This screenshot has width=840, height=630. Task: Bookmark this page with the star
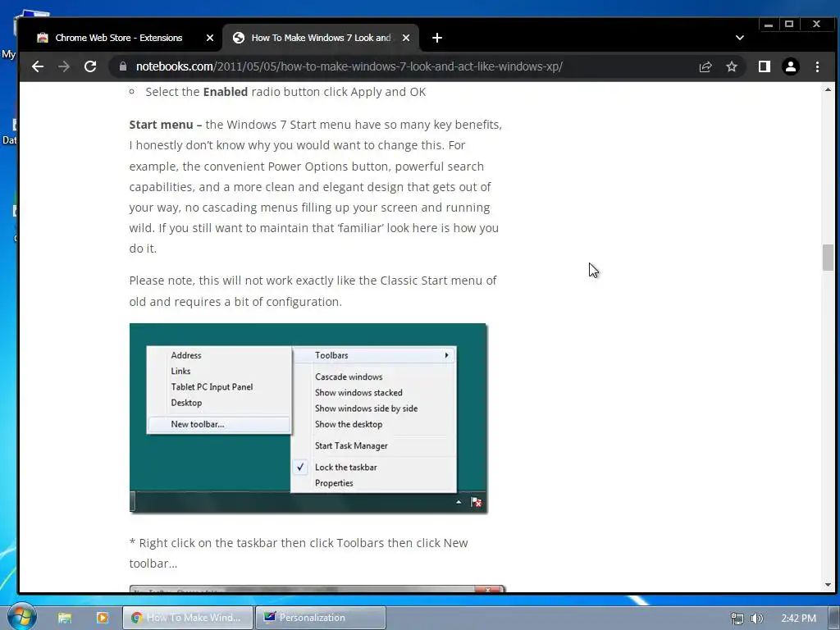point(732,66)
